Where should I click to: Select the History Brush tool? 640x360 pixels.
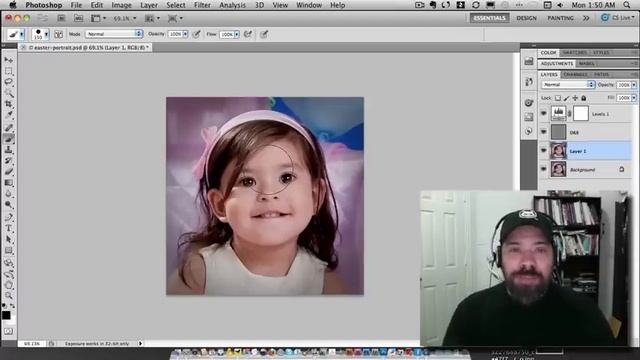(9, 161)
